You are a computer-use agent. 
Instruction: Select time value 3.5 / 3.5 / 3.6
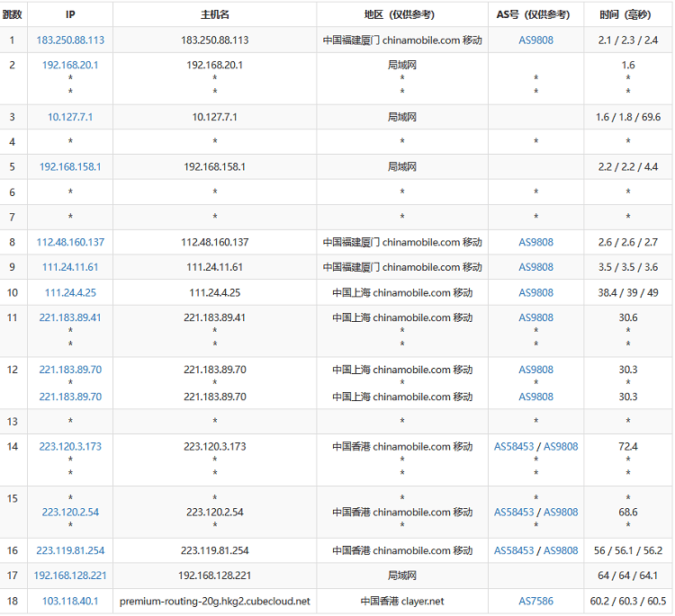tap(628, 267)
